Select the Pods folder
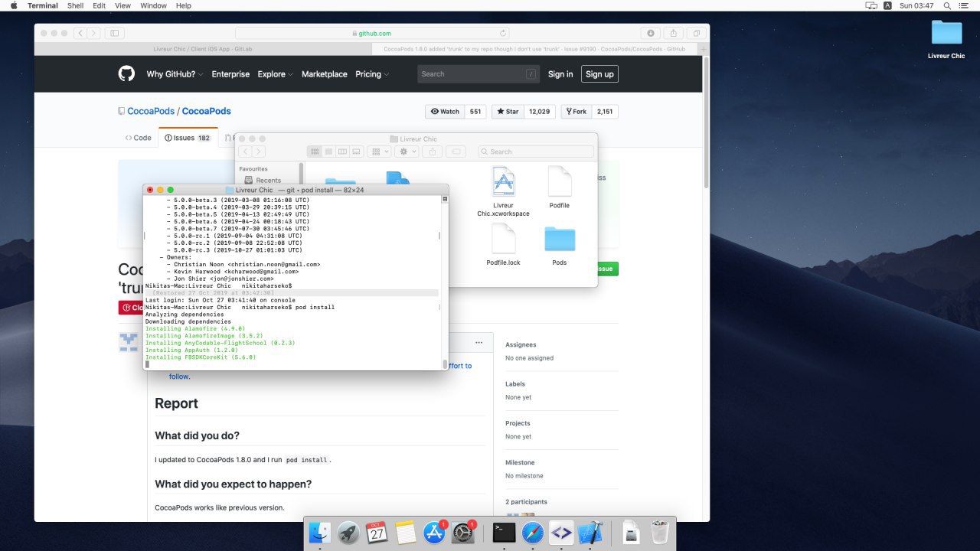Screen dimensions: 980x551 (560, 246)
